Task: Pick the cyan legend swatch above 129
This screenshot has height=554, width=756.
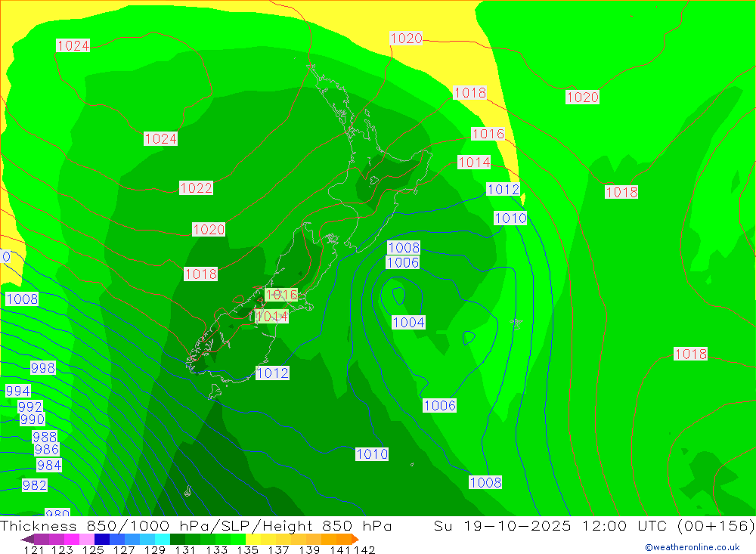Action: pos(163,539)
